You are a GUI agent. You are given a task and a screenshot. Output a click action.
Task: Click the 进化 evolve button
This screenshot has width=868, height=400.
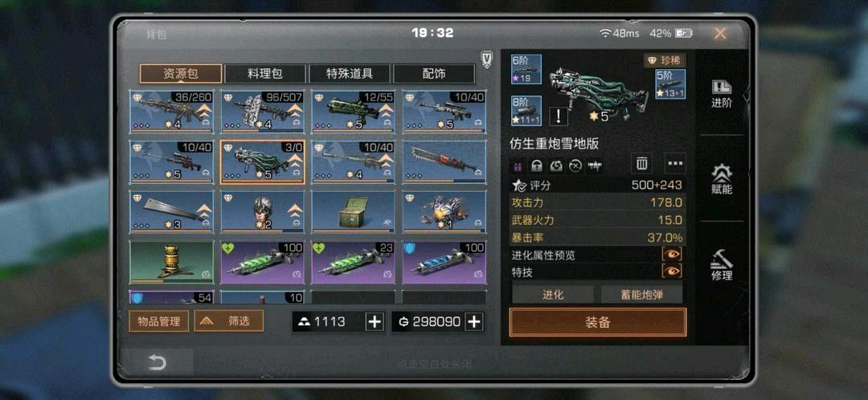click(x=552, y=294)
